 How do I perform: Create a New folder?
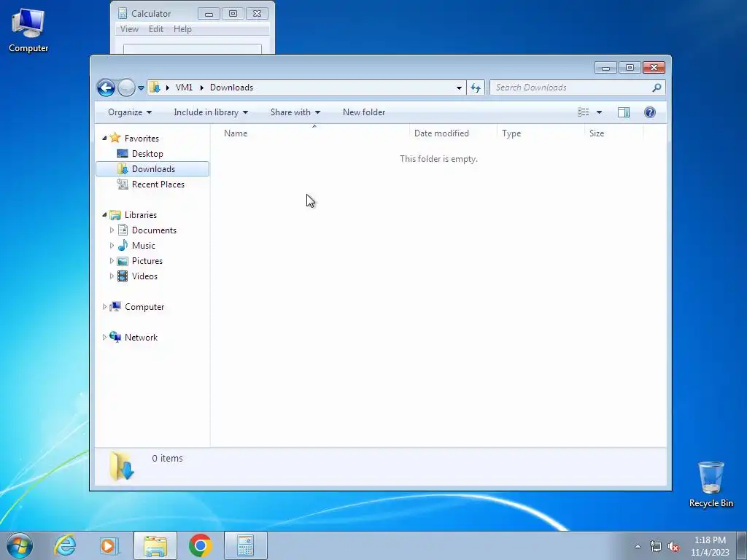tap(364, 112)
